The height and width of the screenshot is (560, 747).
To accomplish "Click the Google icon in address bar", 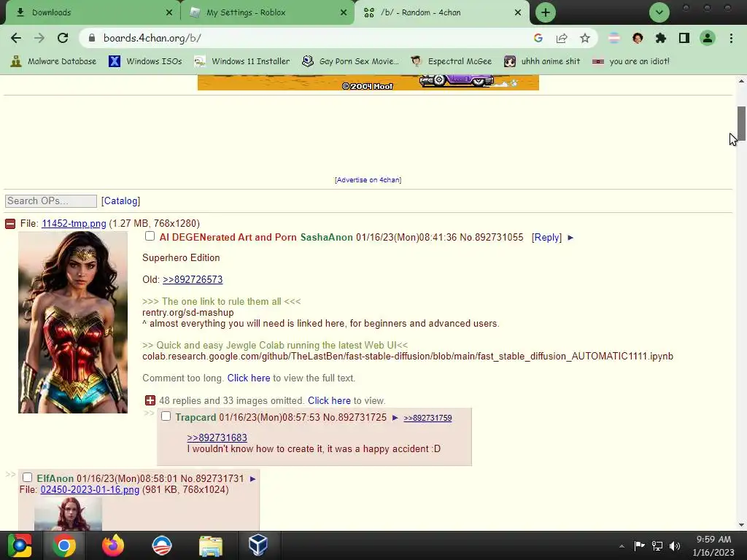I will [x=538, y=38].
